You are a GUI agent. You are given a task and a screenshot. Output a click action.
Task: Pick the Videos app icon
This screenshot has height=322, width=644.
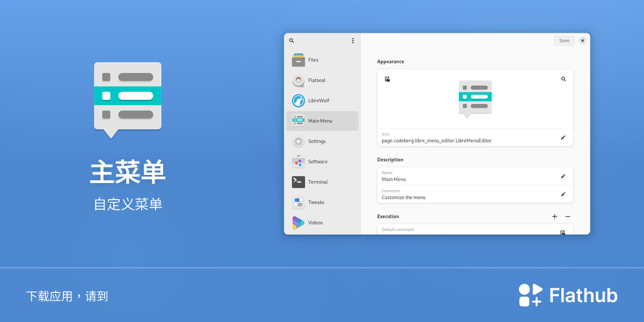click(298, 223)
